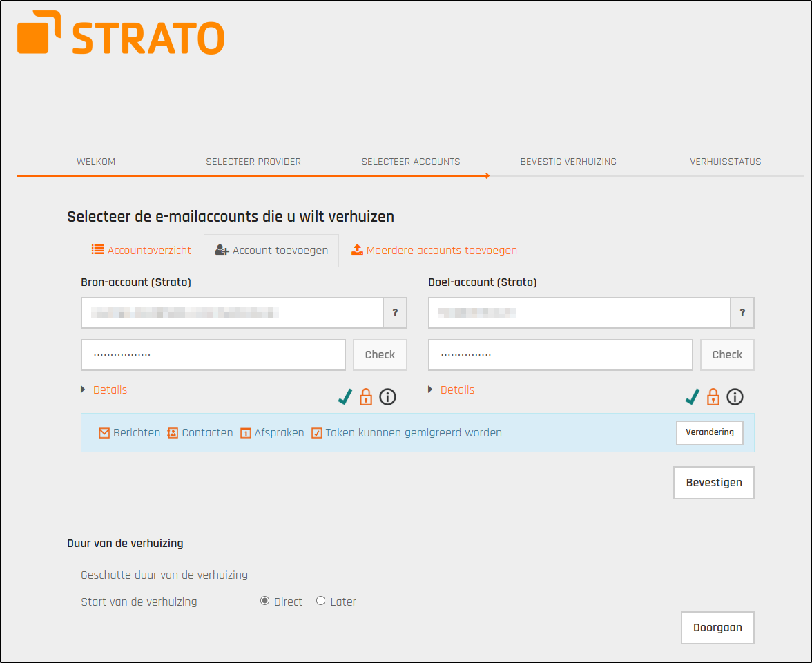Open the help icon beside the Bron-account email field
This screenshot has height=663, width=812.
tap(395, 313)
